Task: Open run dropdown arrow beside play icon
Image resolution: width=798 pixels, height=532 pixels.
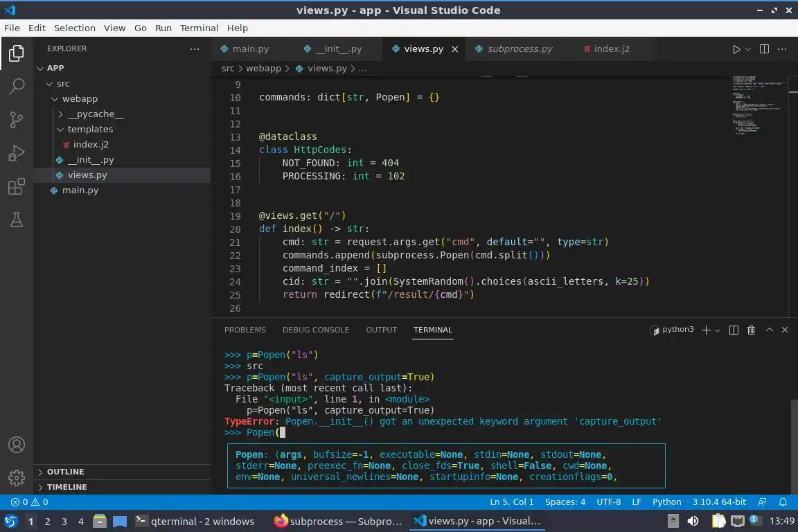Action: tap(747, 49)
